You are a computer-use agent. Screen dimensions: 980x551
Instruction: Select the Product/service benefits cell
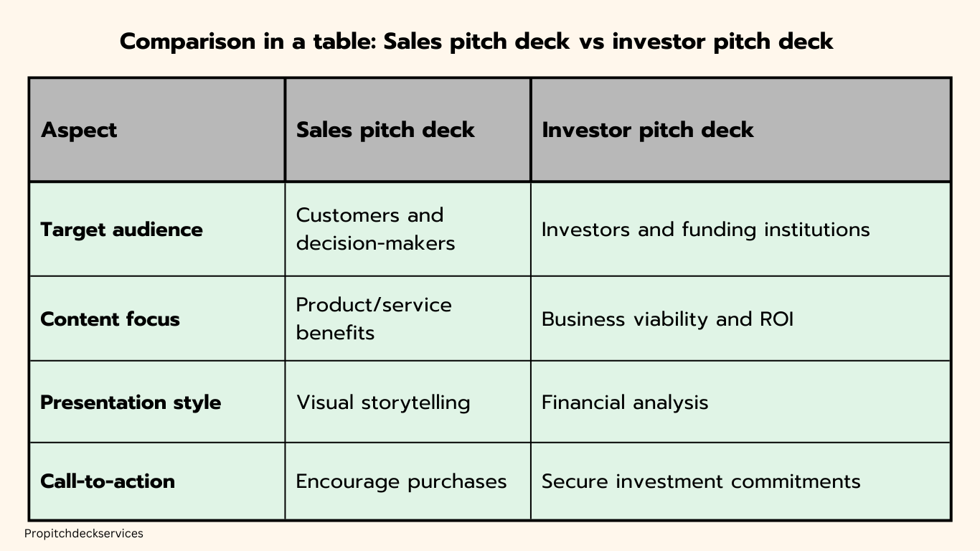point(374,319)
